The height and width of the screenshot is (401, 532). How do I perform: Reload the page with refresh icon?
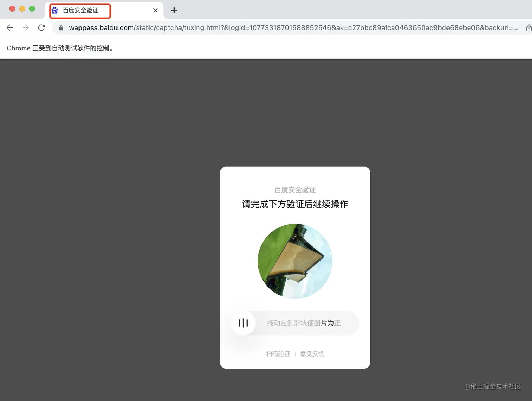pyautogui.click(x=42, y=28)
